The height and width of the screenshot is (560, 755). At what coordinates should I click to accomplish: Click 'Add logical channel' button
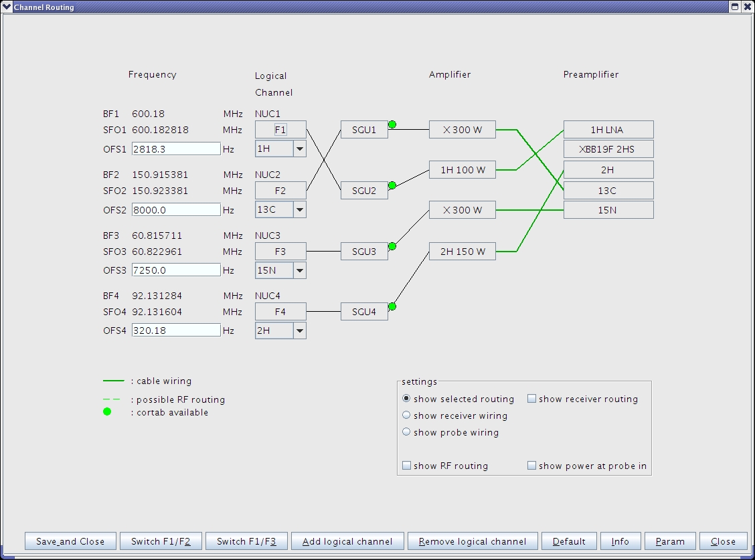click(x=347, y=541)
